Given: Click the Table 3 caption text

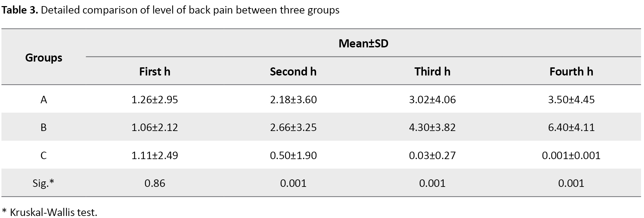Looking at the screenshot, I should [170, 10].
